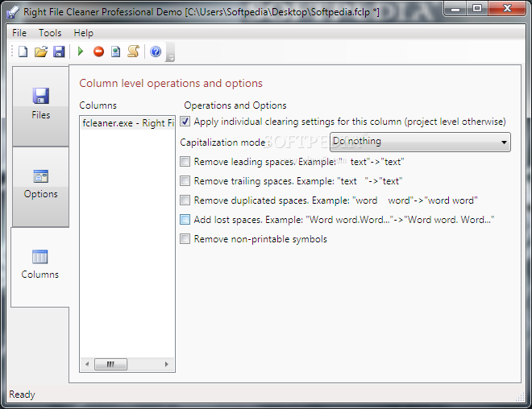
Task: Click the toolbar drag grip handle
Action: point(12,52)
